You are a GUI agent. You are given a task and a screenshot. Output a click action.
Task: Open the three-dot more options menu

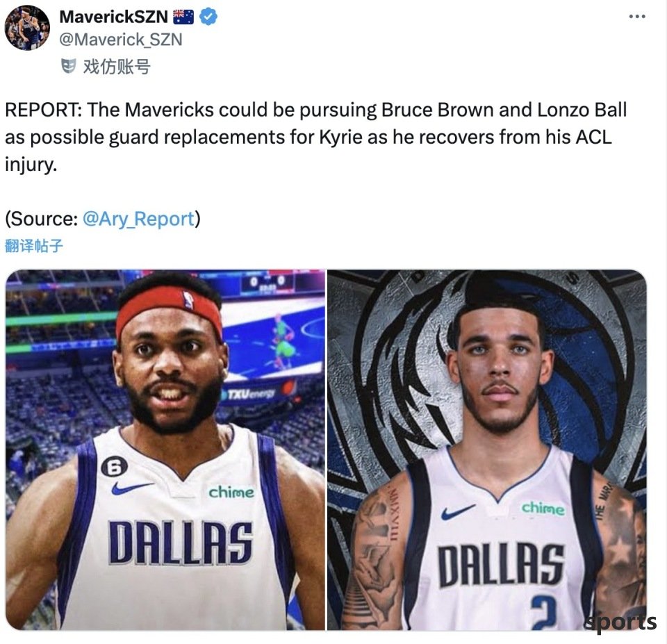pyautogui.click(x=637, y=17)
